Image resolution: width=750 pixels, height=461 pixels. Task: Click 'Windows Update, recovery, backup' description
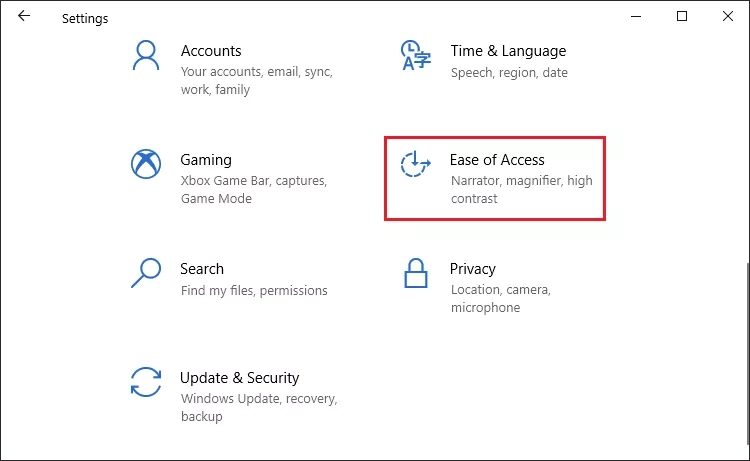(x=259, y=407)
